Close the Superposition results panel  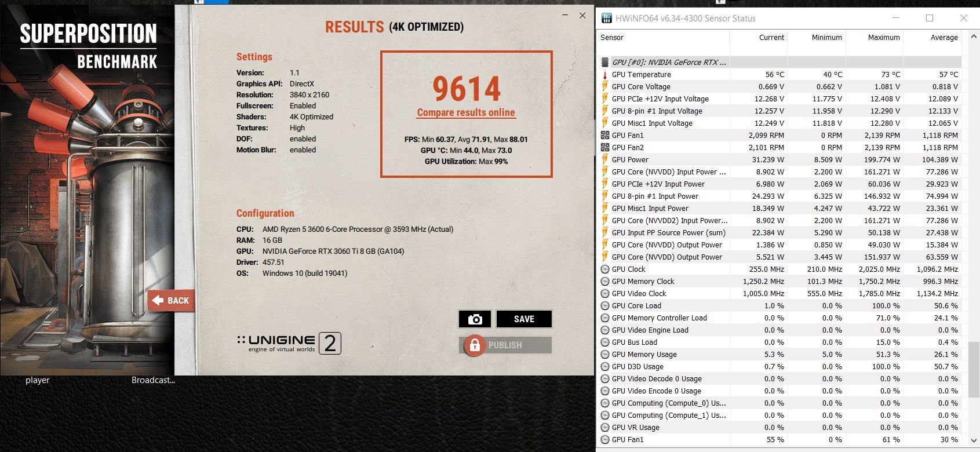click(x=582, y=16)
